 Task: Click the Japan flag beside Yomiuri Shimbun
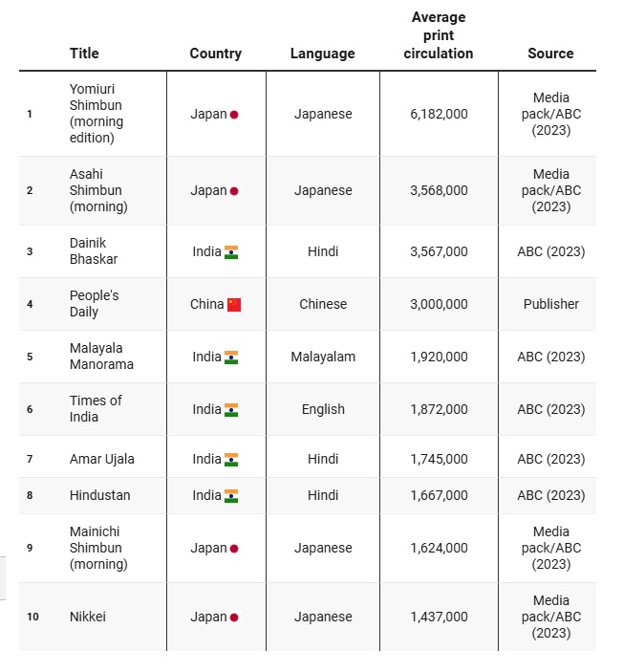pyautogui.click(x=234, y=115)
